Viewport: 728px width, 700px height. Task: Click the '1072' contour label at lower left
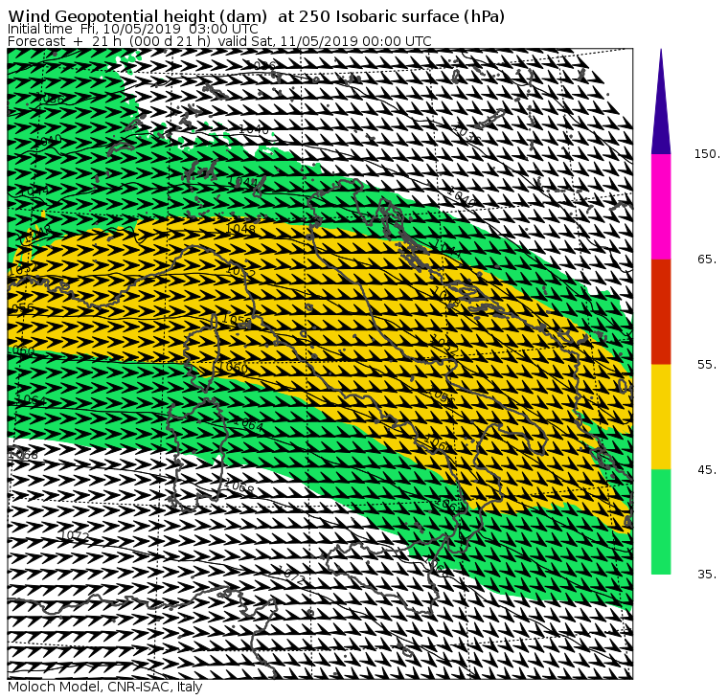click(75, 536)
